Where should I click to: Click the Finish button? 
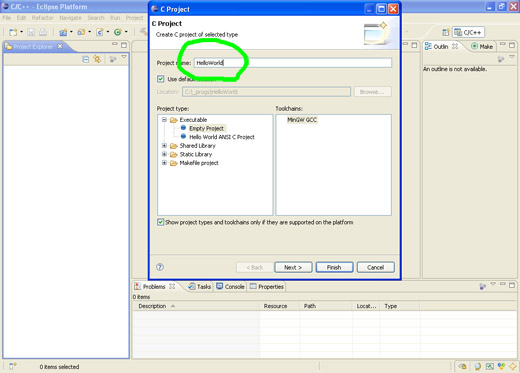(x=334, y=267)
